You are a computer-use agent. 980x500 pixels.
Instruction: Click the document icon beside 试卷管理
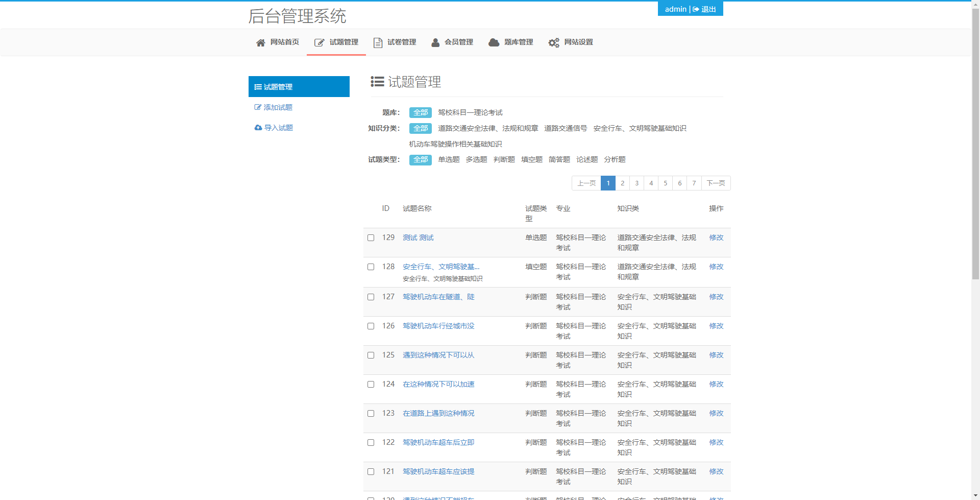click(378, 42)
